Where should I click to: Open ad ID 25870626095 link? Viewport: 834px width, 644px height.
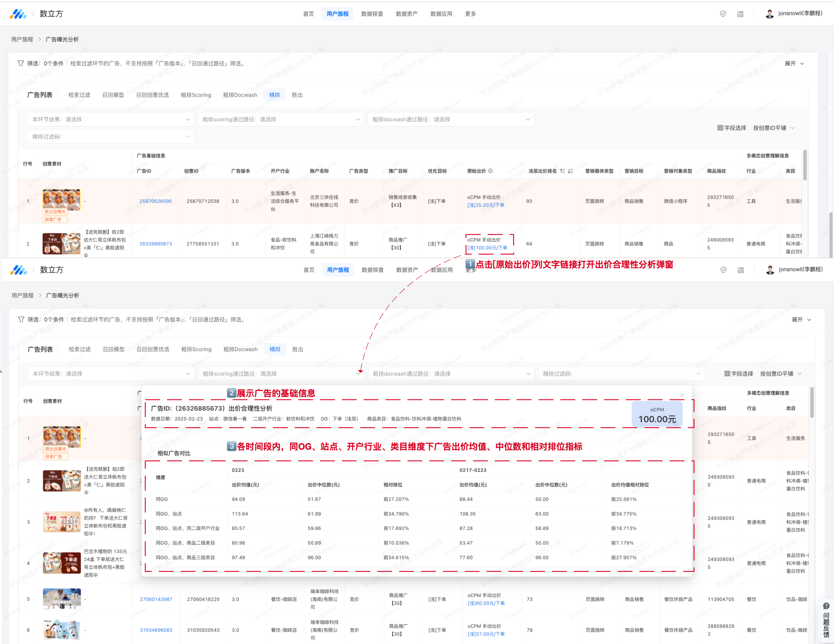coord(156,201)
